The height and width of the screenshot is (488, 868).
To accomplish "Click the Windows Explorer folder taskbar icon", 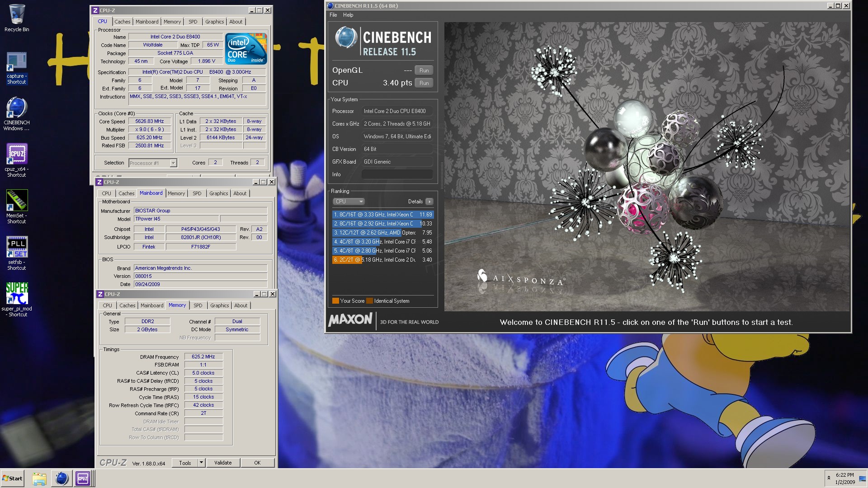I will tap(39, 479).
